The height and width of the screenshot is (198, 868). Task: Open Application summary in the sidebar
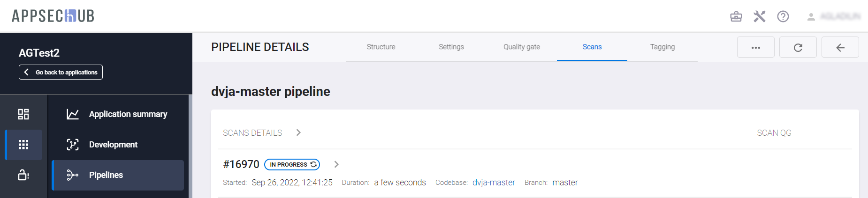click(x=128, y=114)
